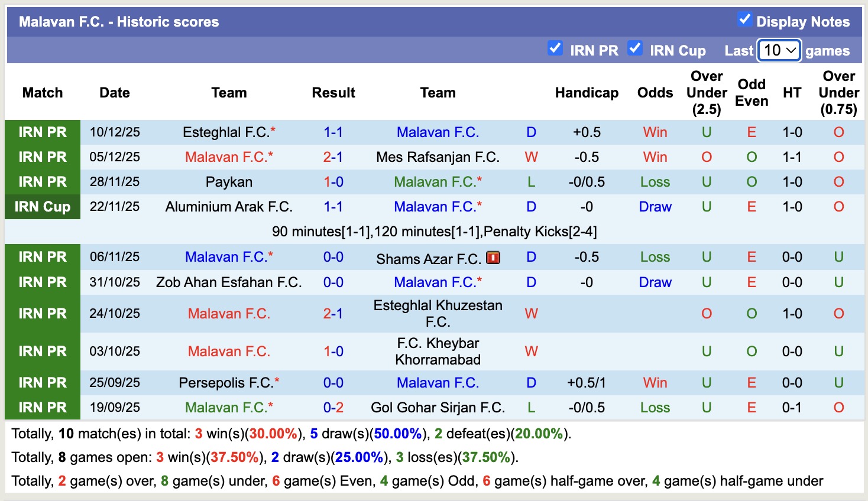Open Zob Ahan Esfahan F.C. link
Screen dimensions: 868x501
pos(229,282)
